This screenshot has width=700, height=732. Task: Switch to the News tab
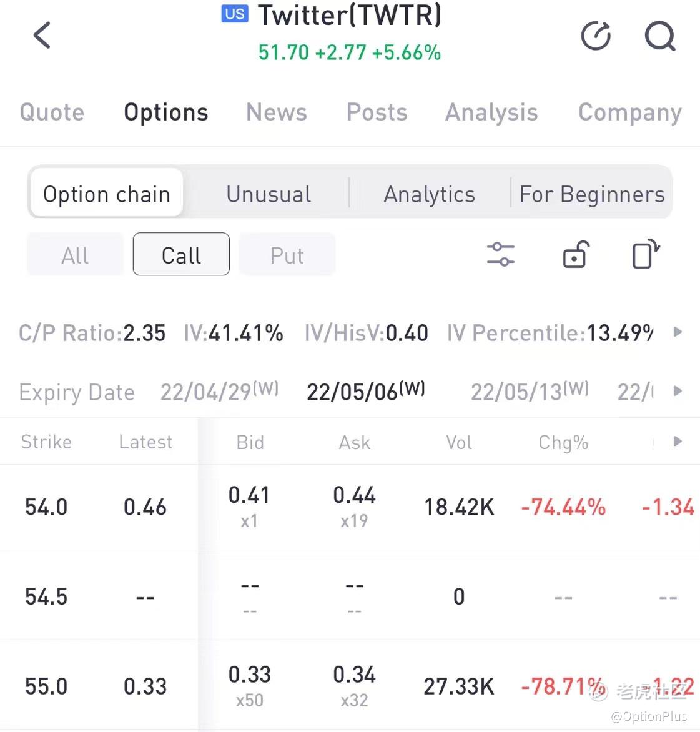(277, 112)
